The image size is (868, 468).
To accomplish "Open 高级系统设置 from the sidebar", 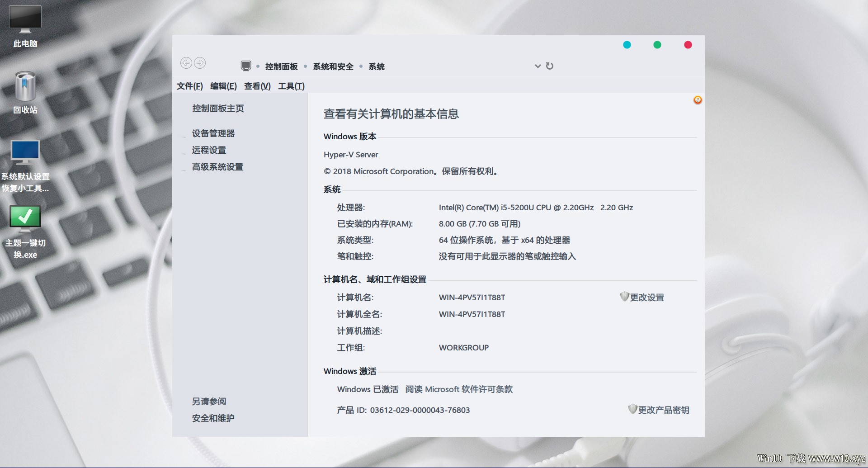I will (217, 167).
